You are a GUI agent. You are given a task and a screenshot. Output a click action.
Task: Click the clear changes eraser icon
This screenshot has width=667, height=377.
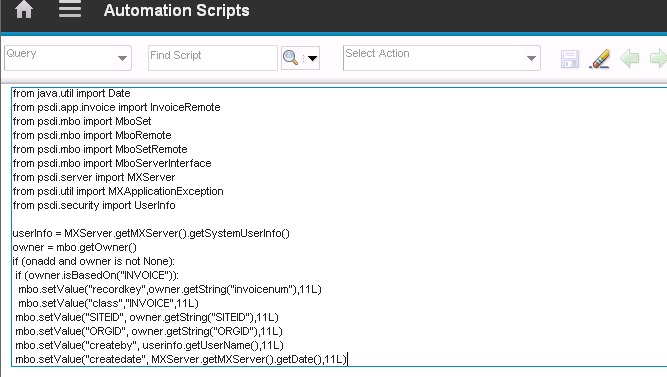point(600,59)
